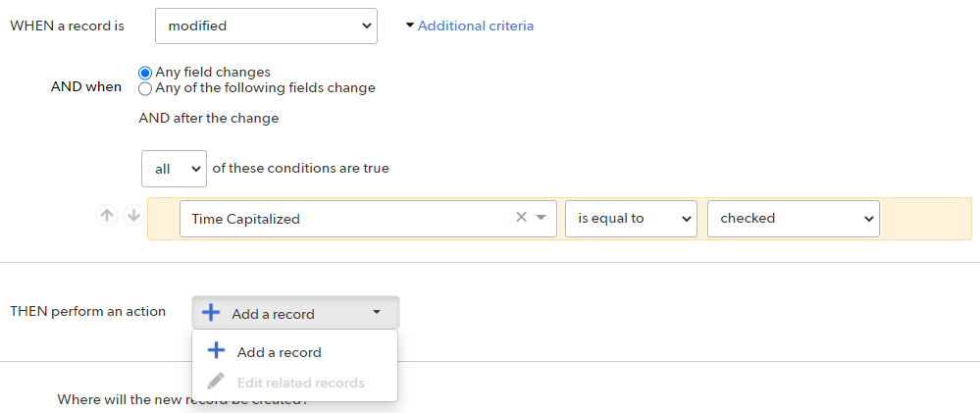Expand the Time Capitalized field arrow
The width and height of the screenshot is (980, 413).
542,218
